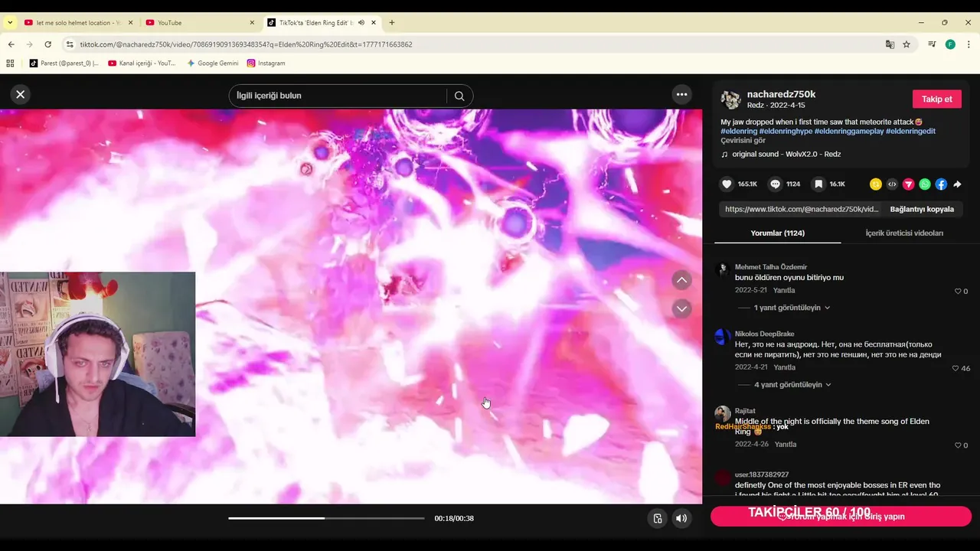Go back in browser history
Viewport: 980px width, 551px height.
pos(11,44)
